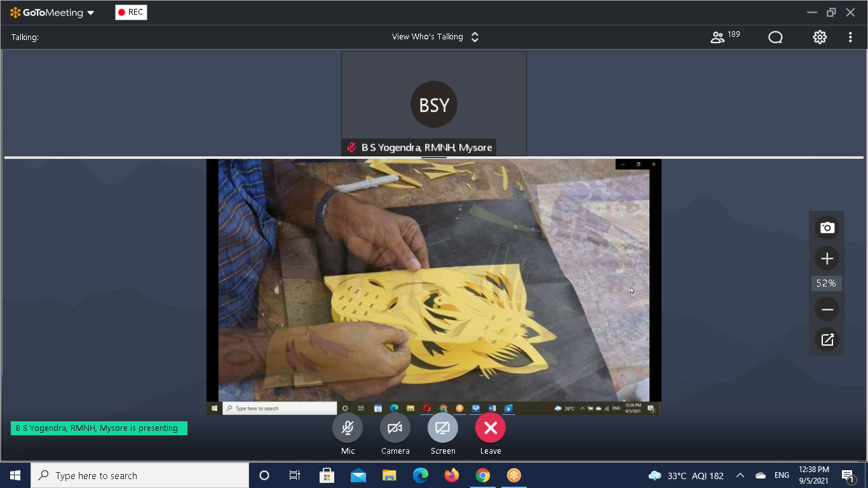Viewport: 868px width, 488px height.
Task: Zoom in on the shared screen
Action: tap(827, 259)
